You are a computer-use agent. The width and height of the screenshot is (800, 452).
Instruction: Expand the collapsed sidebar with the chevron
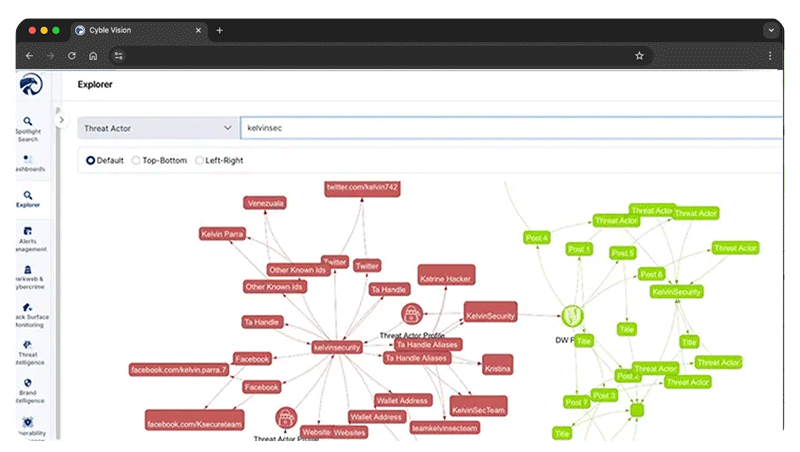pos(60,120)
